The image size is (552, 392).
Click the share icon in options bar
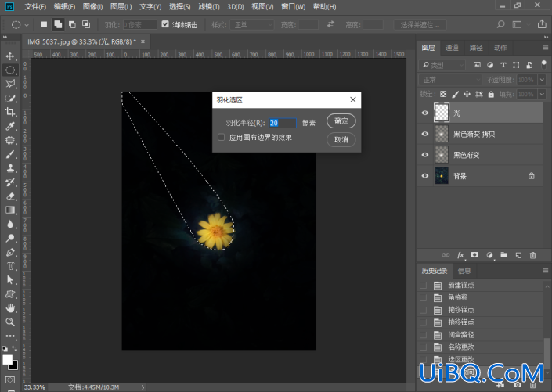(x=542, y=24)
